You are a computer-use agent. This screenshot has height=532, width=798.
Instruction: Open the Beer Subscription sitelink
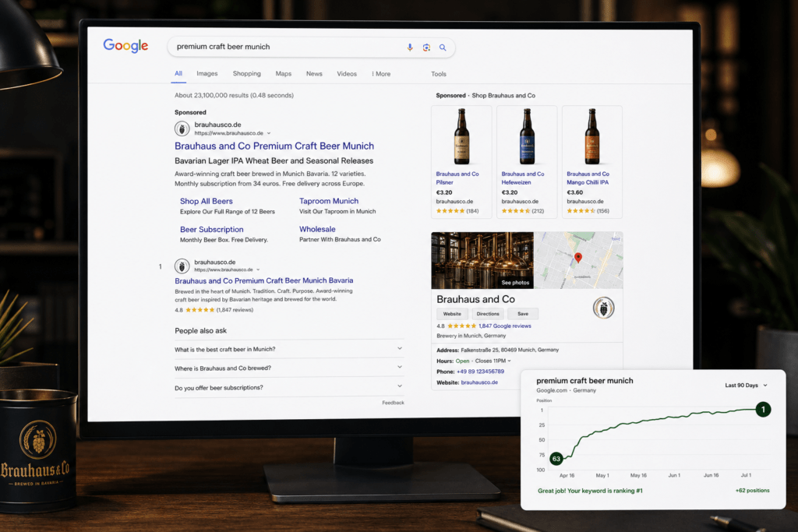(x=212, y=229)
